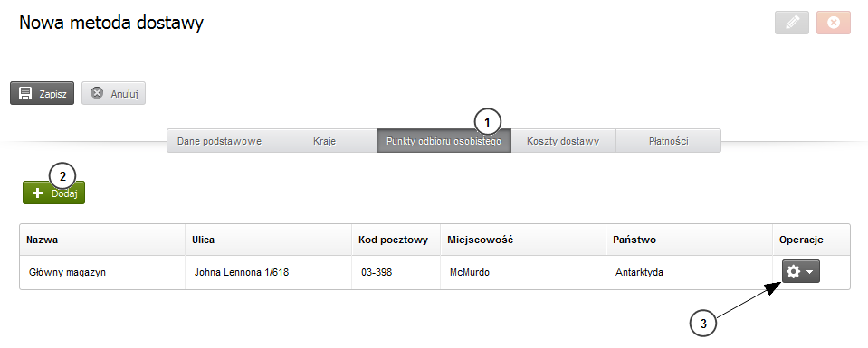The height and width of the screenshot is (348, 868).
Task: Go to the Koszty dostawy tab
Action: tap(563, 141)
